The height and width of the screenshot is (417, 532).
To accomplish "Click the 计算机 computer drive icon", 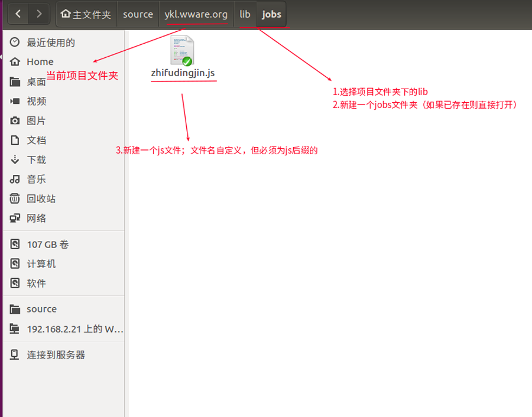I will pyautogui.click(x=15, y=263).
